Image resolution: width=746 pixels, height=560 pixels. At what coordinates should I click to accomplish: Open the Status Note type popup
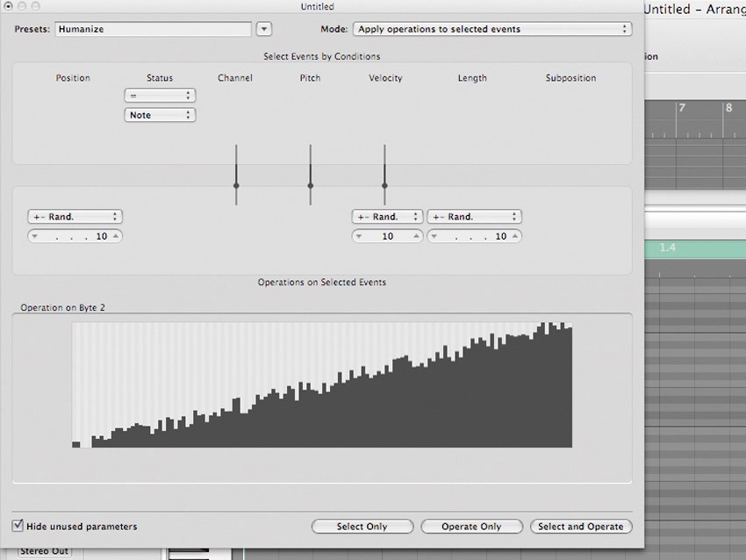point(160,115)
